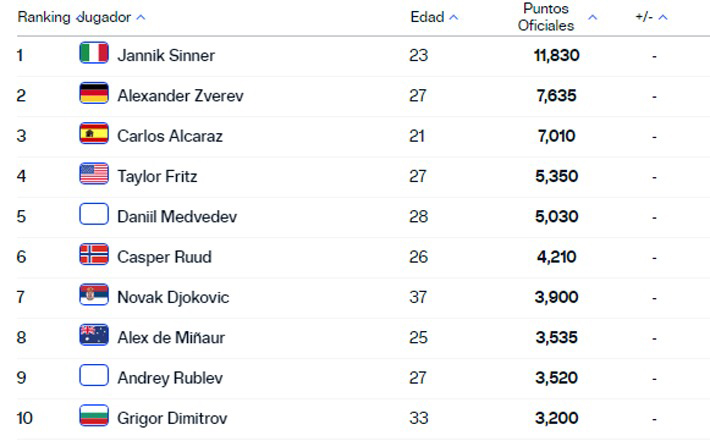Screen dimensions: 710x448
Task: Sort by the +/- column arrow
Action: [x=662, y=18]
